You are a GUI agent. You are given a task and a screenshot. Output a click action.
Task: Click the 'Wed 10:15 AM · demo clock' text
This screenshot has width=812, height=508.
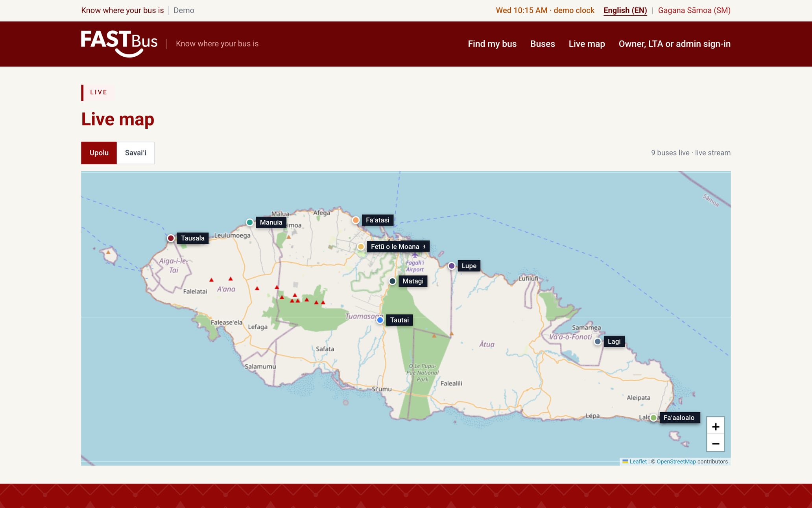(545, 10)
